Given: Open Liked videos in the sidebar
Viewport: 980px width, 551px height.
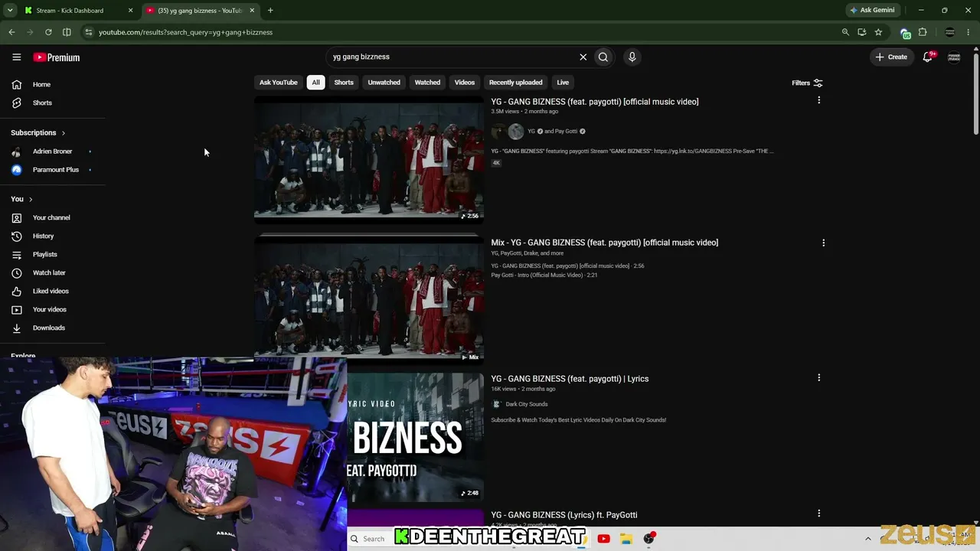Looking at the screenshot, I should pyautogui.click(x=51, y=291).
